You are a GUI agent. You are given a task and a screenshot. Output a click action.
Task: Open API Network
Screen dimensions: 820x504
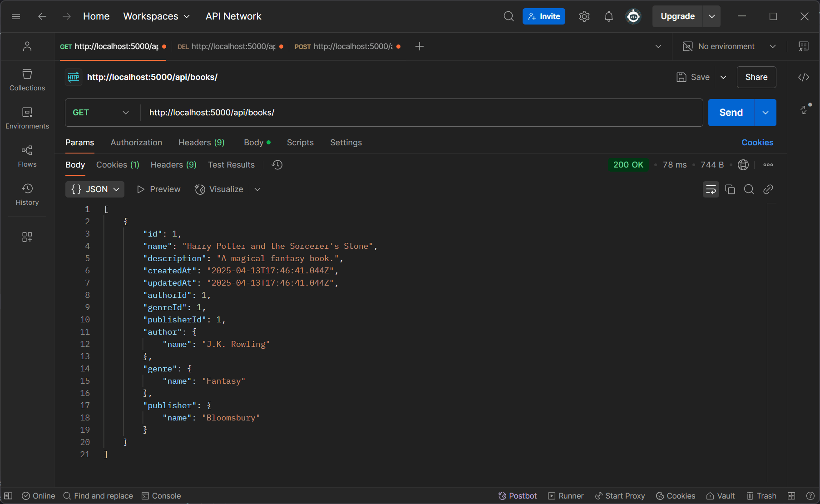pyautogui.click(x=233, y=16)
